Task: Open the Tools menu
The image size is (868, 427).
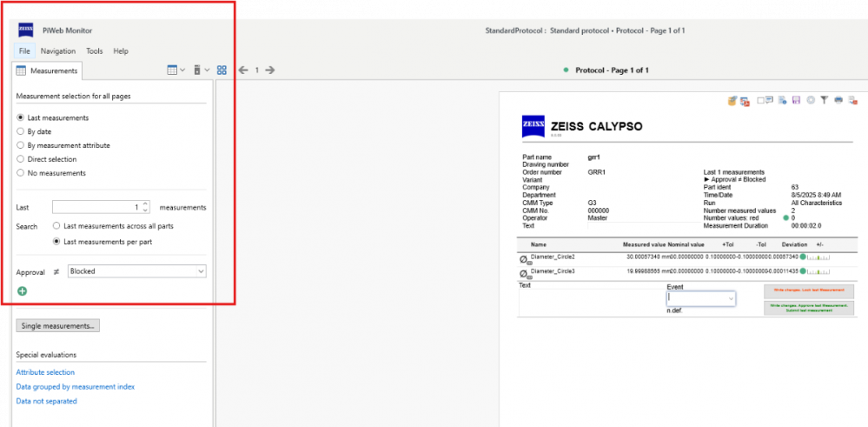Action: 94,51
